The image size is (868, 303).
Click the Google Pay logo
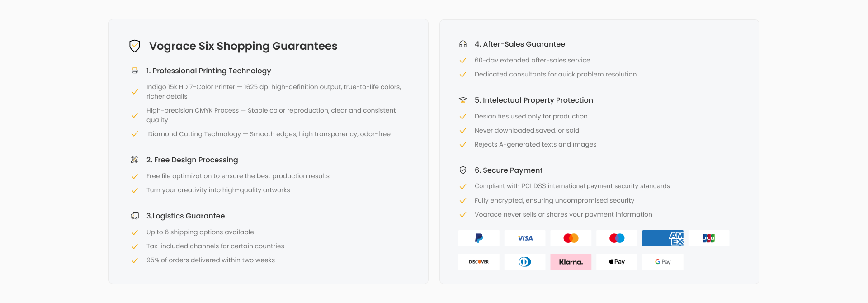(x=663, y=262)
